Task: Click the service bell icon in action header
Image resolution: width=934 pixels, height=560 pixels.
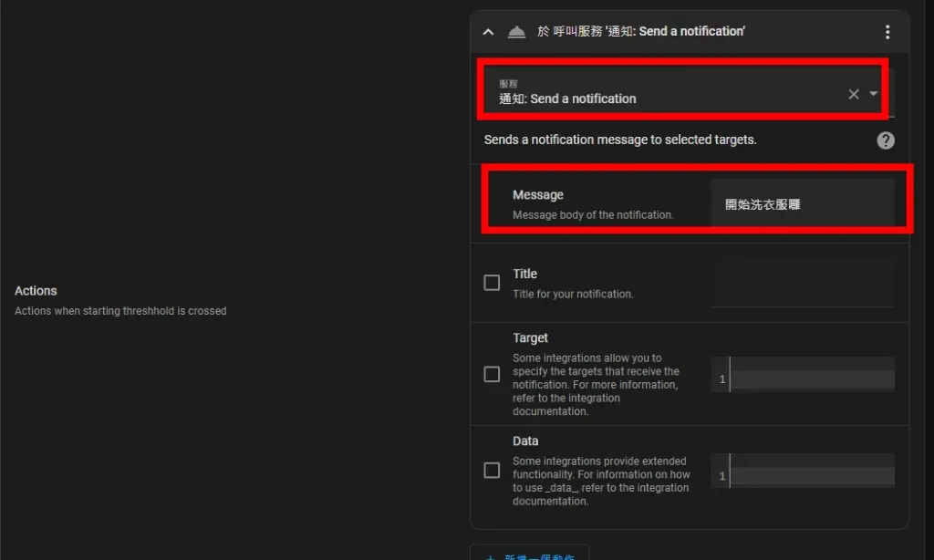Action: [516, 32]
